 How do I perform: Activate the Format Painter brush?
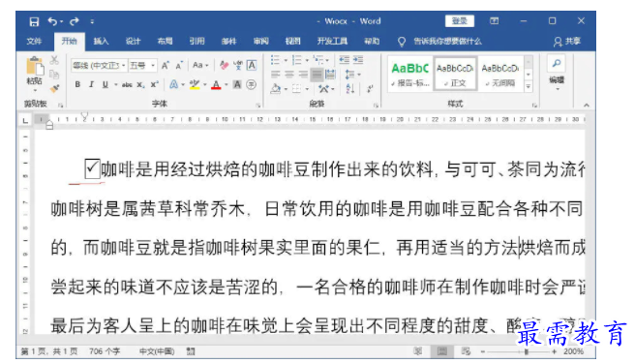(x=54, y=88)
